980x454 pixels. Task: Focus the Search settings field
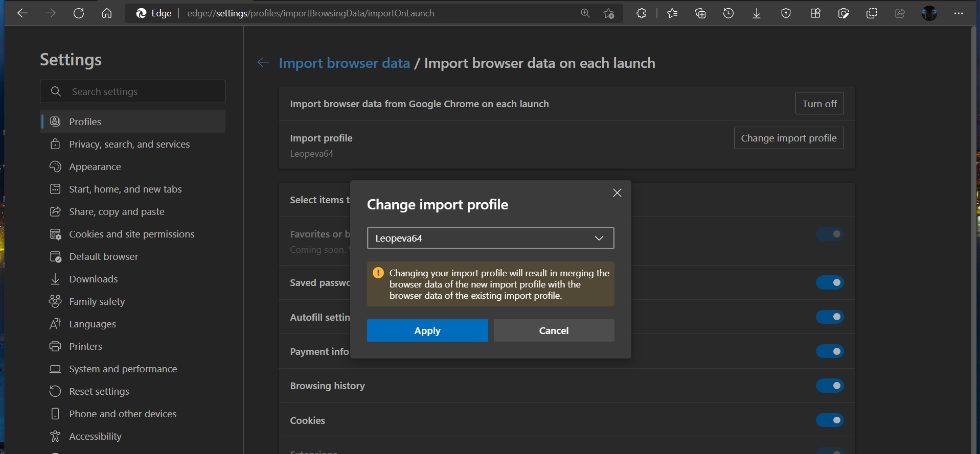[x=133, y=91]
